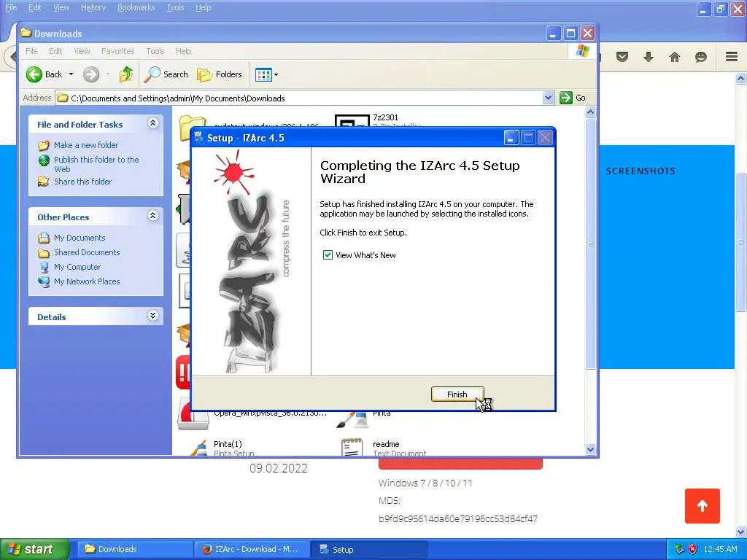Viewport: 747px width, 560px height.
Task: Click Firefox home icon
Action: tap(675, 57)
